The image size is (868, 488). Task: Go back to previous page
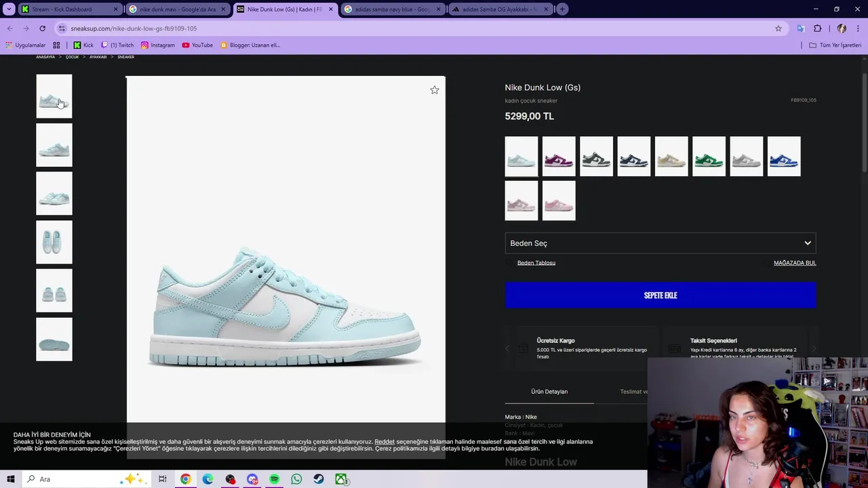coord(9,28)
